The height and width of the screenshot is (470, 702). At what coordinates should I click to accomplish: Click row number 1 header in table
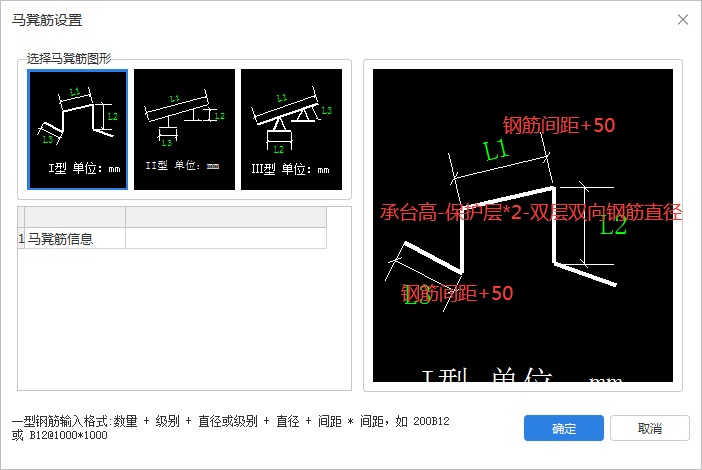[x=21, y=238]
